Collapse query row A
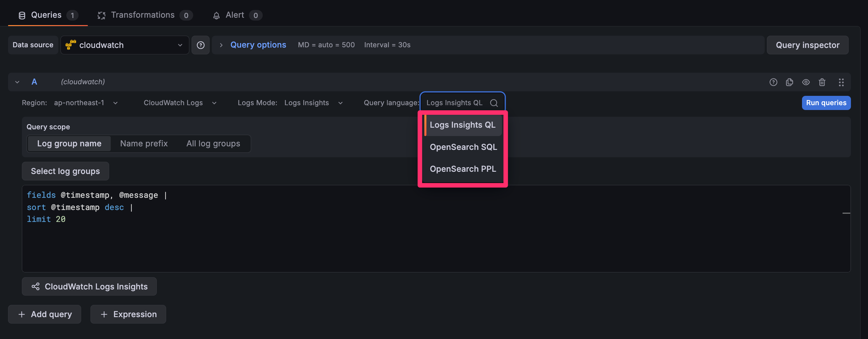 point(17,82)
